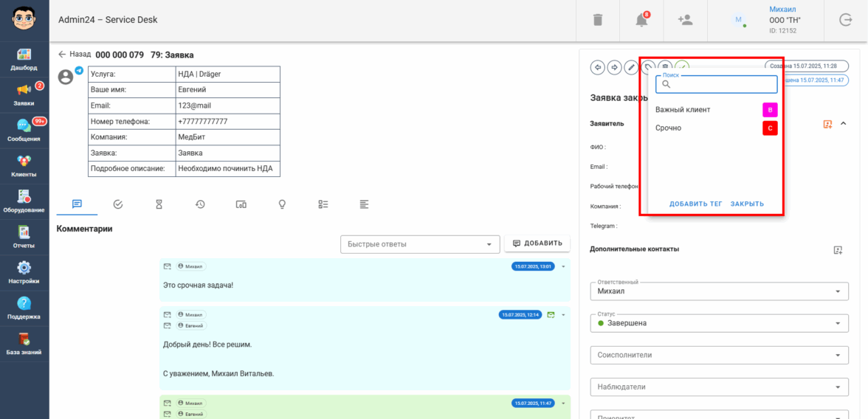Image resolution: width=868 pixels, height=419 pixels.
Task: Open the Сообщения section in sidebar
Action: pyautogui.click(x=24, y=131)
